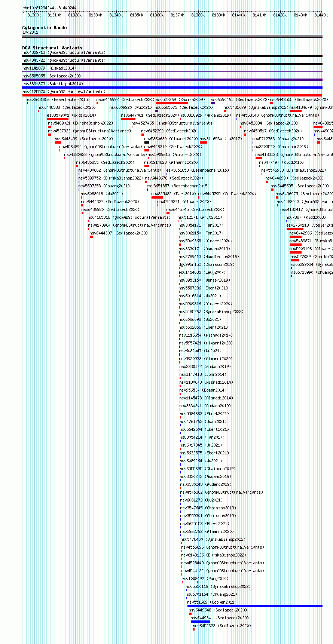Select nsv6009920 (Wu2021) variant
Viewport: 333px width, 644px height.
(x=131, y=107)
